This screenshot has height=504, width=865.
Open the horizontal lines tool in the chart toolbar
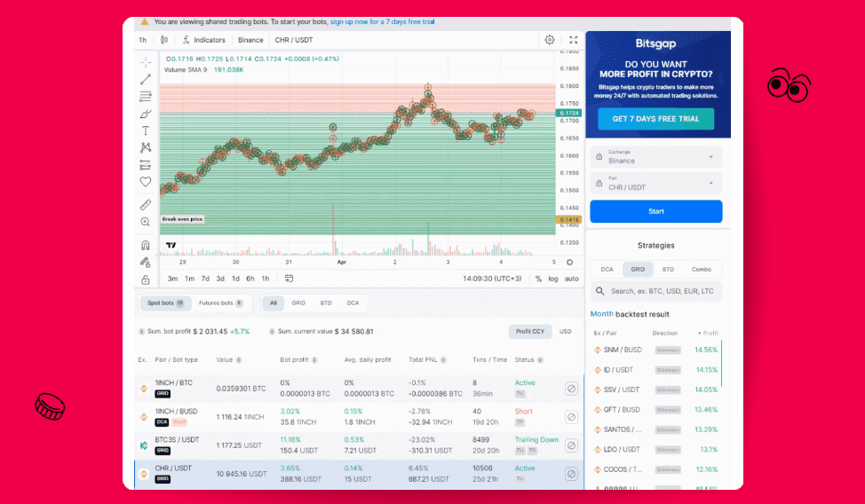tap(146, 97)
